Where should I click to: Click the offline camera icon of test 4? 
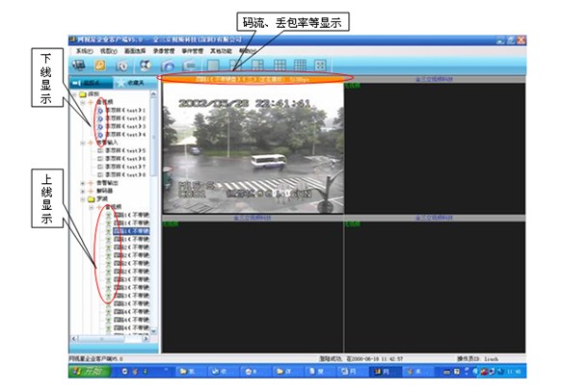pyautogui.click(x=100, y=135)
